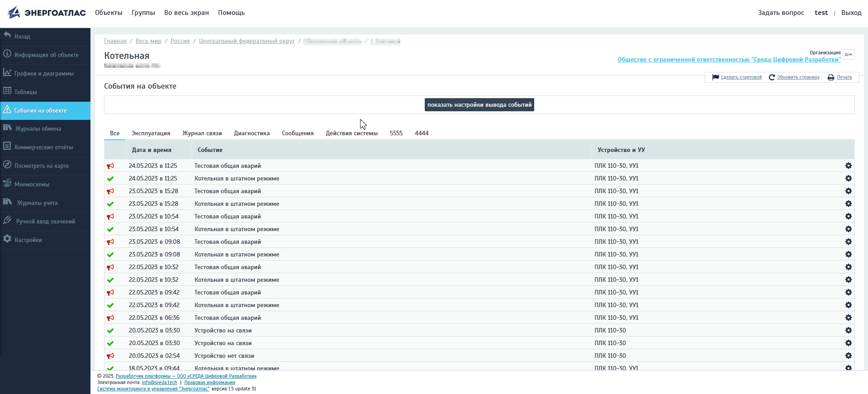Open the Группы top menu item
The image size is (868, 394).
click(143, 13)
